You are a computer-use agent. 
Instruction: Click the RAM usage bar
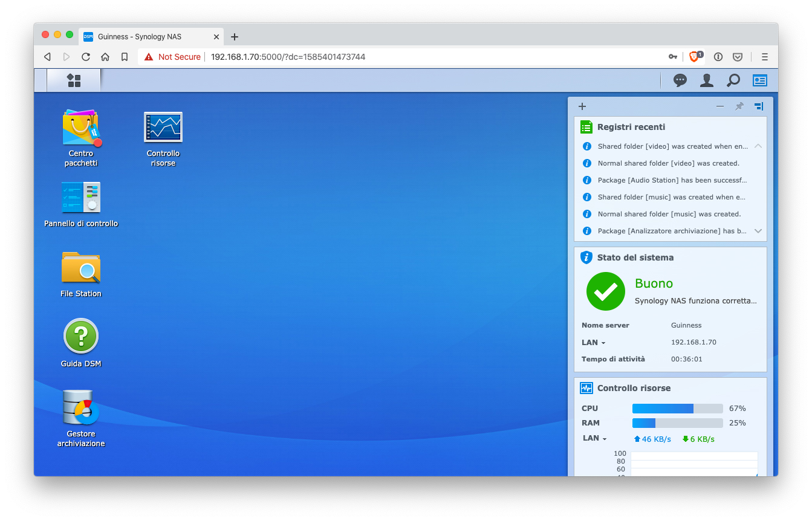[678, 423]
